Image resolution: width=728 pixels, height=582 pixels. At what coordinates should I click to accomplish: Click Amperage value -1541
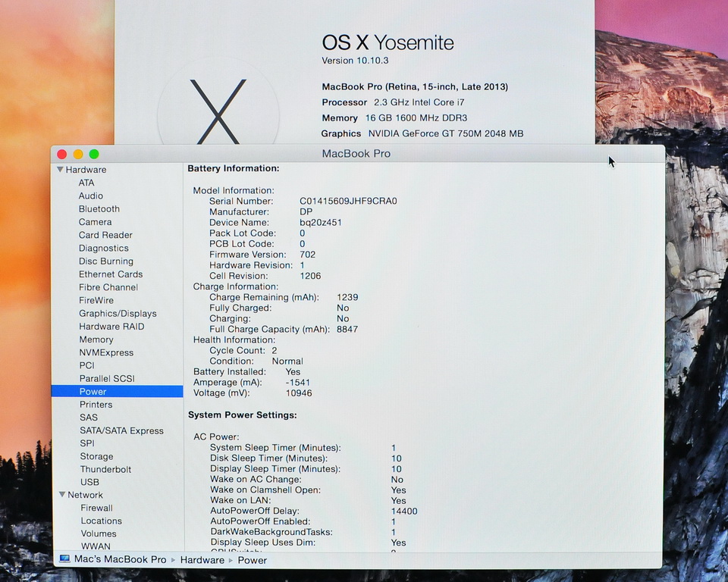point(297,383)
